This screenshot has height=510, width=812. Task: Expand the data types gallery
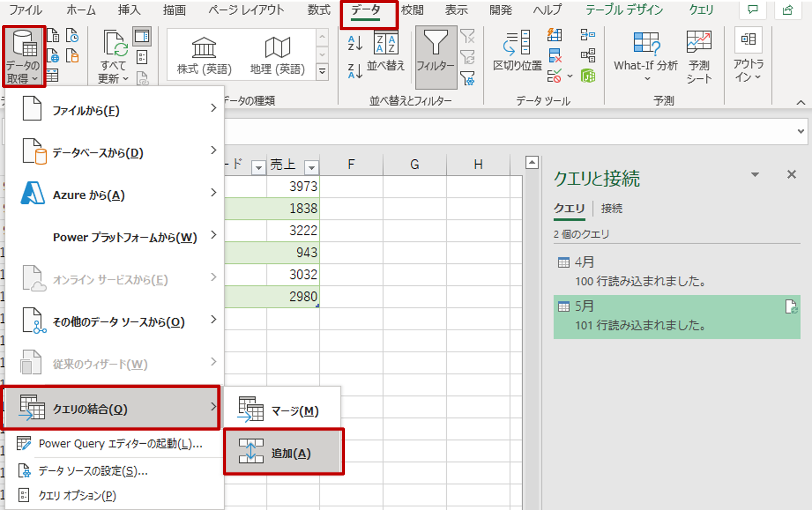tap(322, 72)
